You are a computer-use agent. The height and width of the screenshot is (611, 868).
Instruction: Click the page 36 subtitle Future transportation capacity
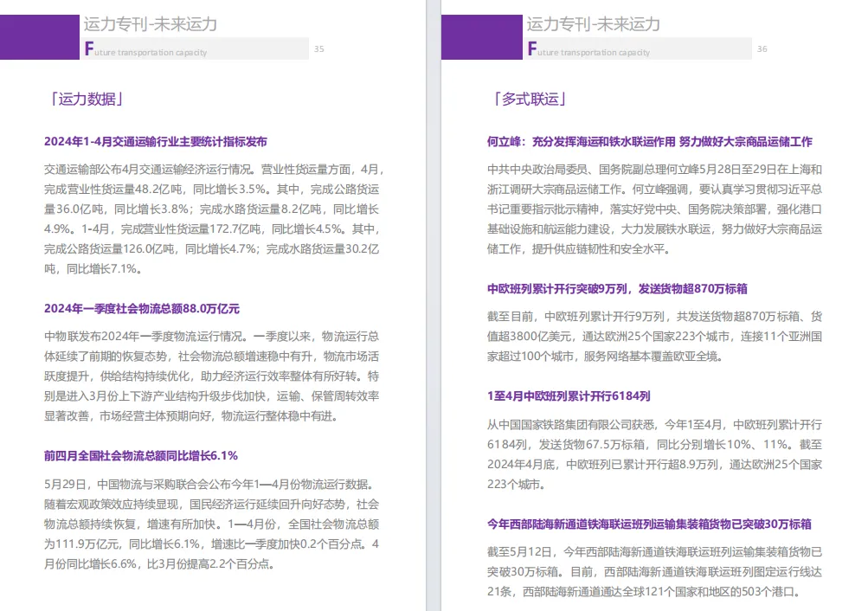[x=588, y=50]
